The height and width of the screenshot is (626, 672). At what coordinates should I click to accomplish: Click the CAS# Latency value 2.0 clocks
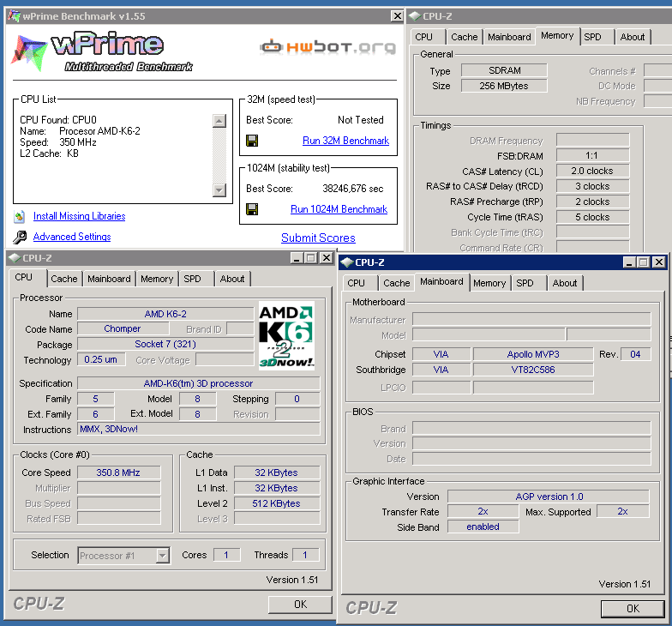[x=593, y=172]
